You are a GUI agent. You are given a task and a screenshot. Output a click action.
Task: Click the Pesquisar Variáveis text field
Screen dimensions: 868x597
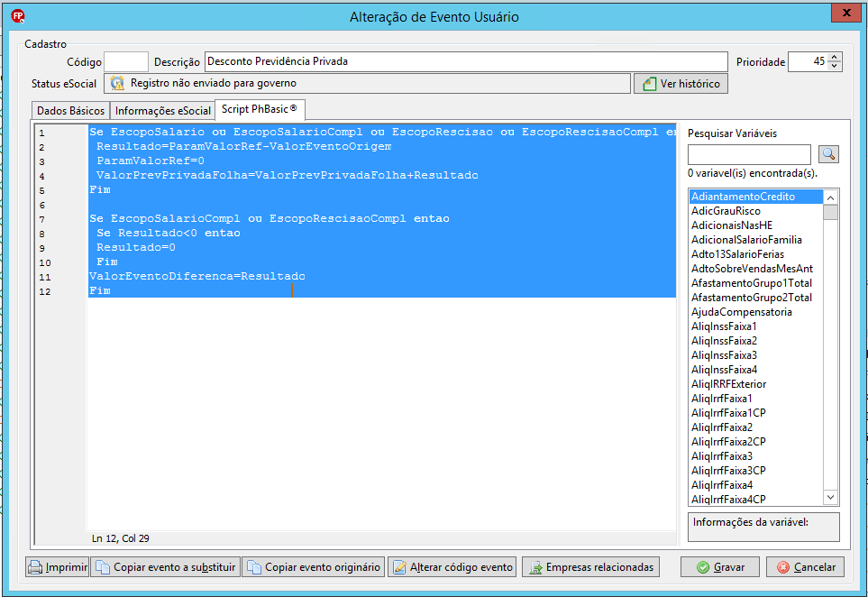(x=749, y=154)
